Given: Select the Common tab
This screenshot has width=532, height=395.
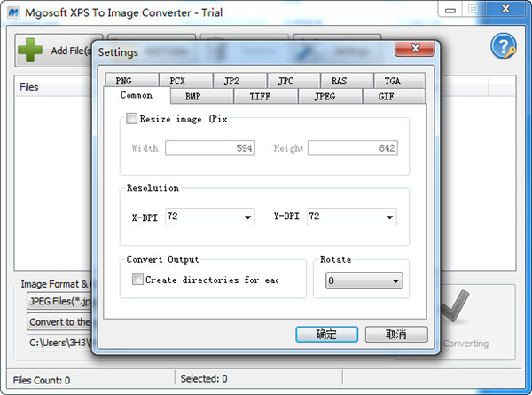Looking at the screenshot, I should [137, 95].
